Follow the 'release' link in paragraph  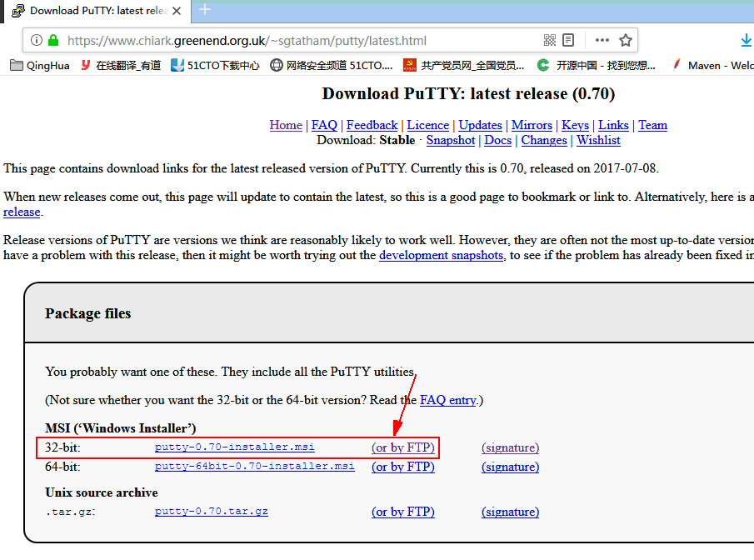pyautogui.click(x=22, y=212)
